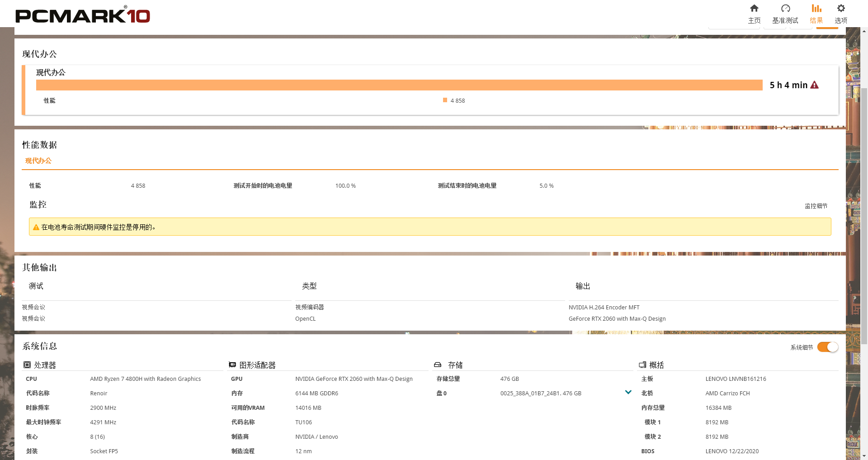This screenshot has height=460, width=868.
Task: Click the overview icon beside 概括
Action: (642, 365)
